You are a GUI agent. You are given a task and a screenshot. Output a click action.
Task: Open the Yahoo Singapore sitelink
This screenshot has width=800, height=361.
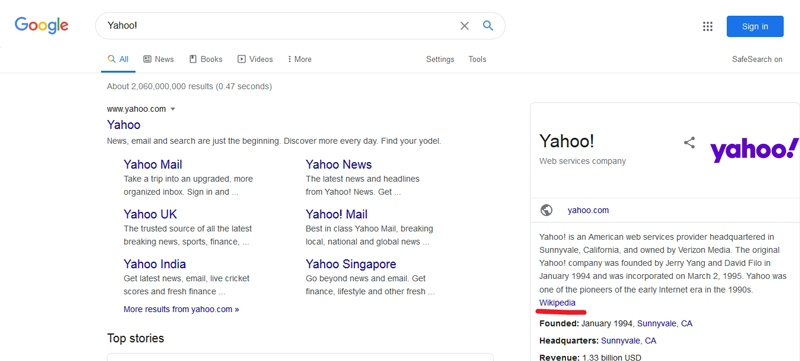pos(351,264)
